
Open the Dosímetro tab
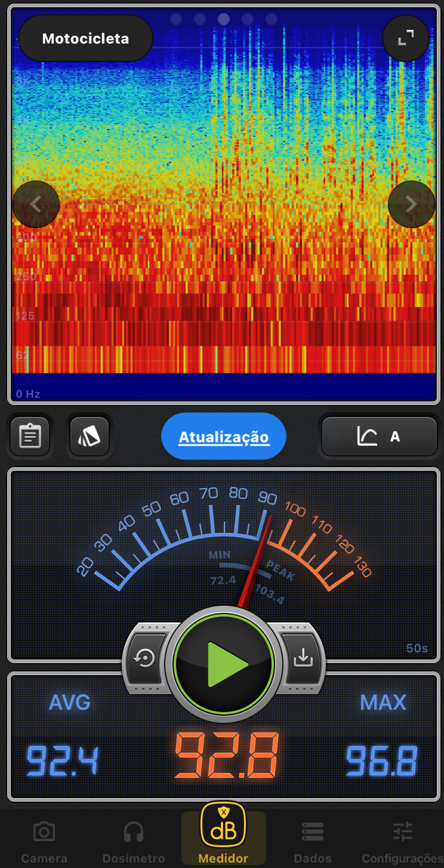click(134, 842)
